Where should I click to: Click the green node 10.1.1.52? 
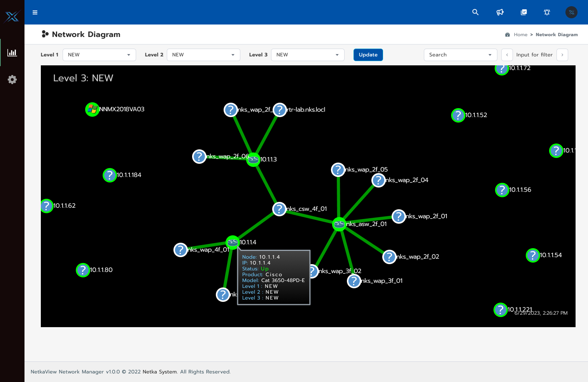[458, 115]
